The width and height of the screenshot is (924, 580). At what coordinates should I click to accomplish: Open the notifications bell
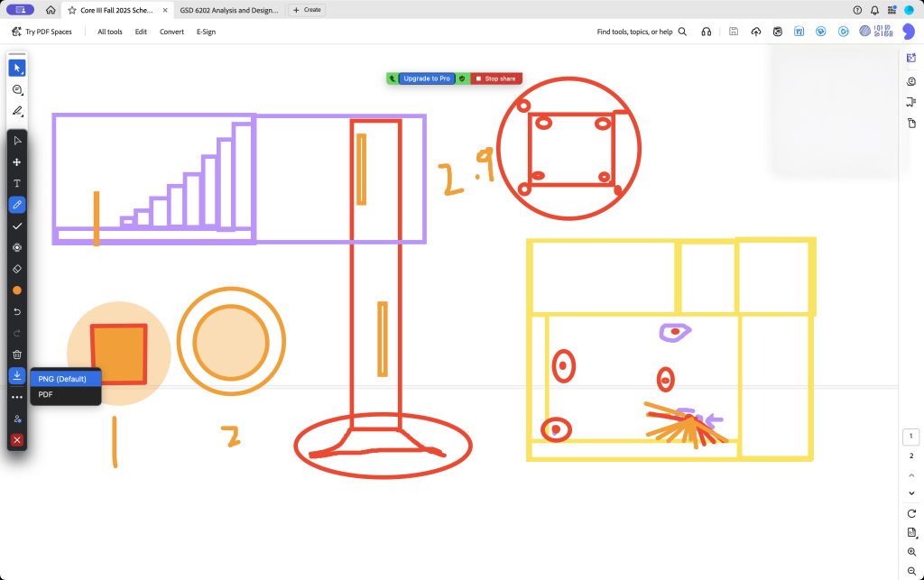coord(873,9)
